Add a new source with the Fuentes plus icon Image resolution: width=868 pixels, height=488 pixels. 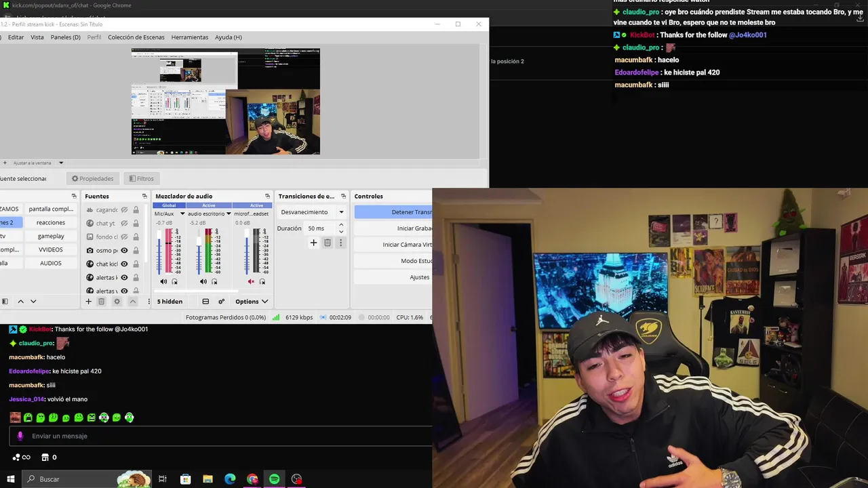(x=88, y=302)
